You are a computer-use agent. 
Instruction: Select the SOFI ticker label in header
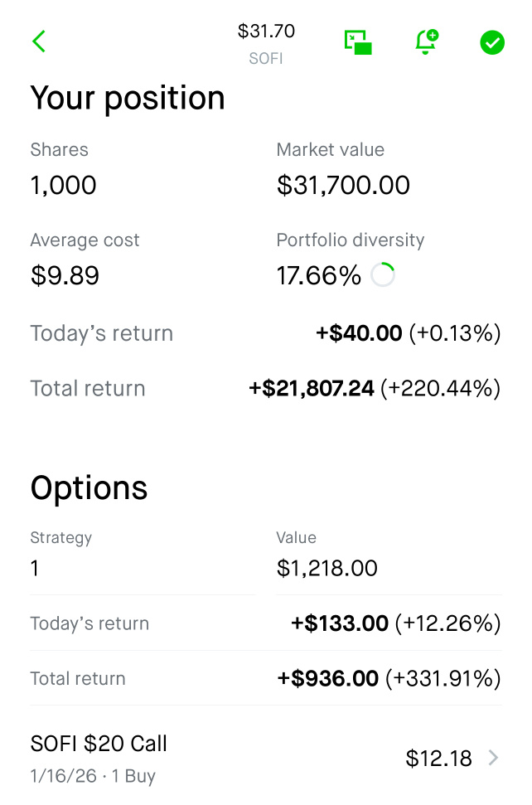[266, 58]
